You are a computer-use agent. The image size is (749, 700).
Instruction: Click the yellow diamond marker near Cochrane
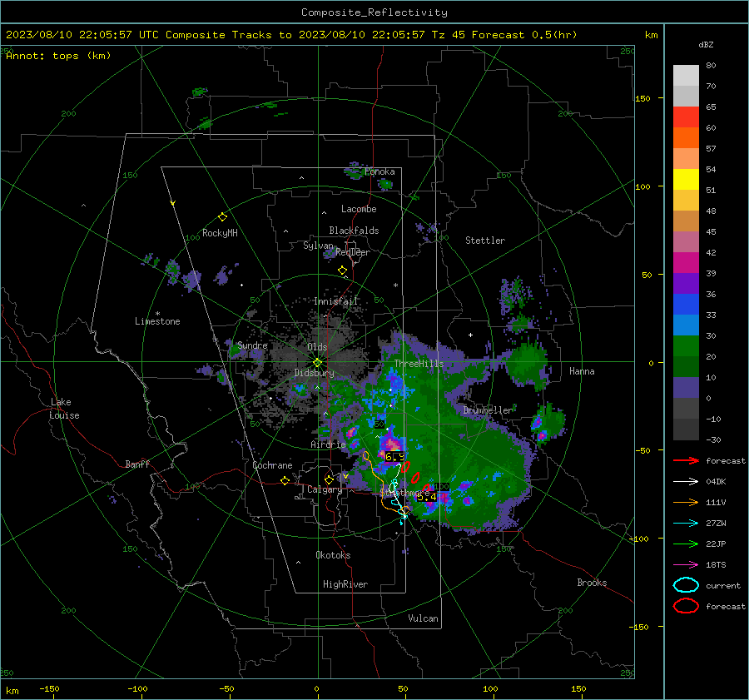(285, 481)
